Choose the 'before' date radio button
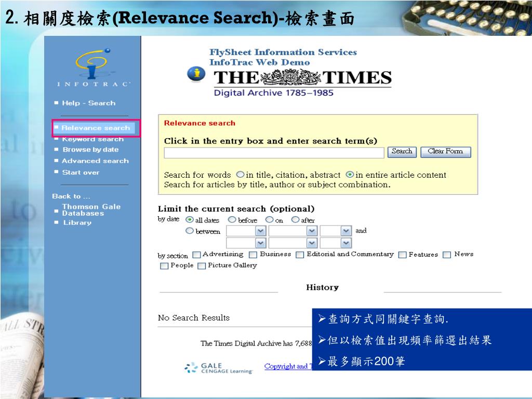This screenshot has width=532, height=399. (x=232, y=220)
